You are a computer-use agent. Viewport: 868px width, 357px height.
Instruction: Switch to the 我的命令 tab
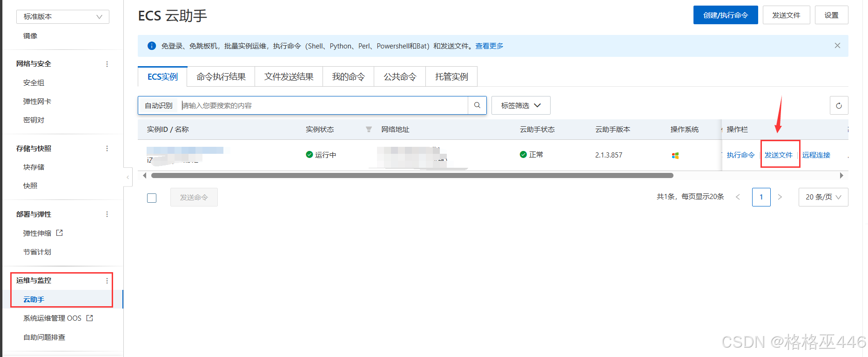349,76
